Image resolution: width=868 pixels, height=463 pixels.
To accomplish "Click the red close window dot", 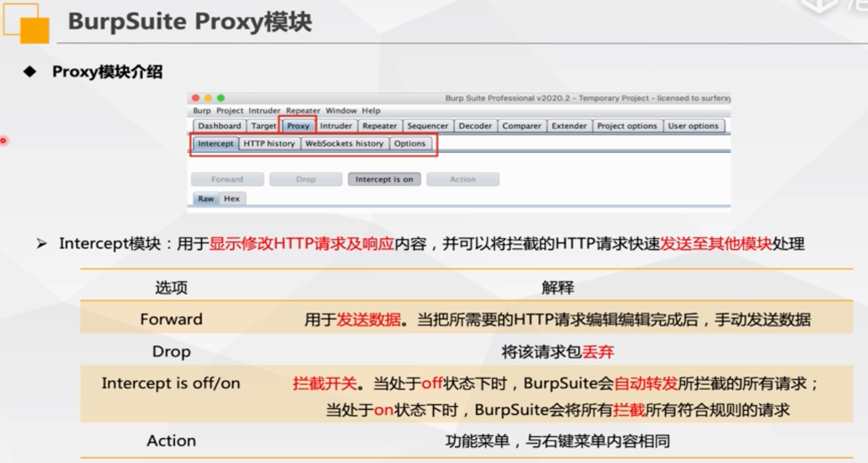I will [x=196, y=98].
